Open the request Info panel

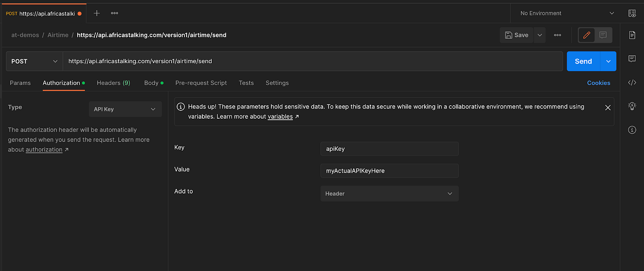(632, 130)
